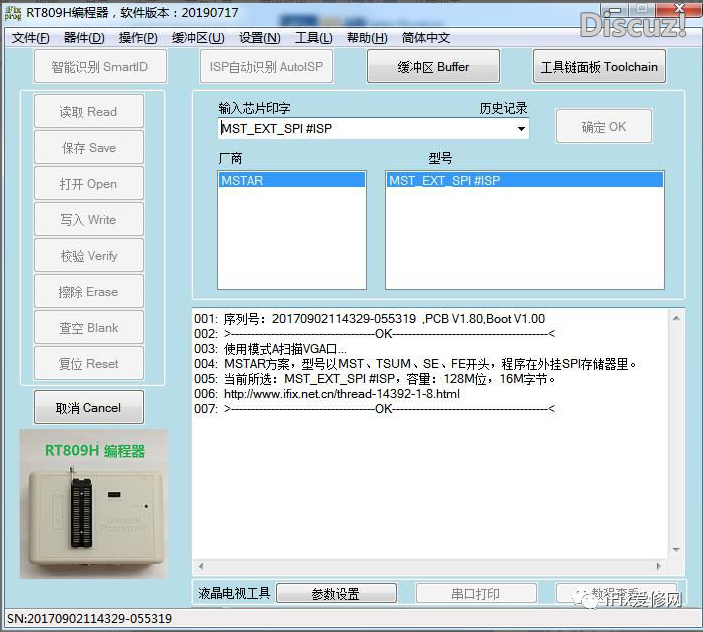
Task: Click the 串口打印 button
Action: click(476, 593)
